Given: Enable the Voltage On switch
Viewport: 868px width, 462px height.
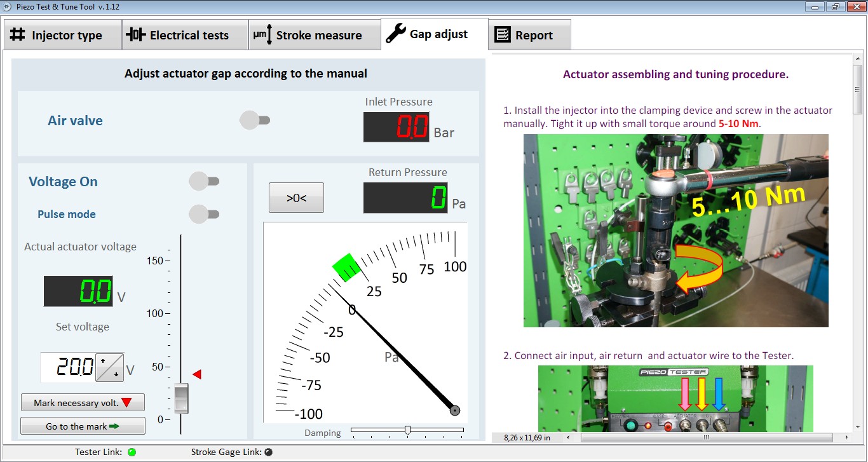Looking at the screenshot, I should 204,181.
